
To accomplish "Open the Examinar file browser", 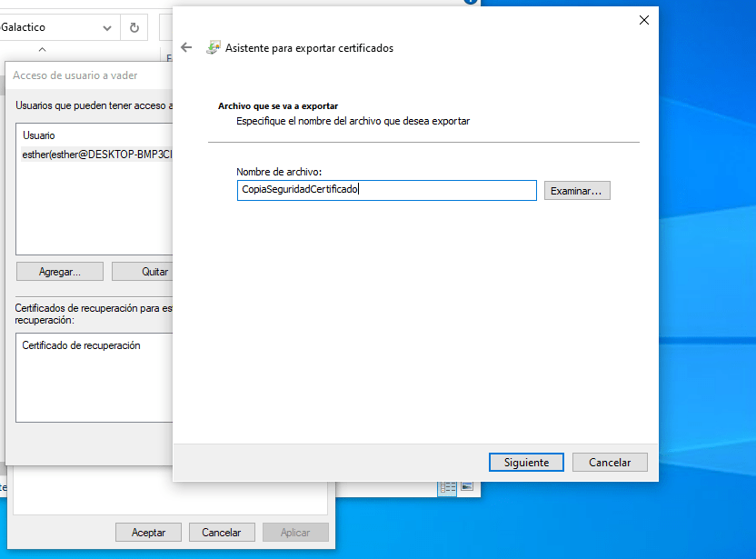I will click(x=577, y=190).
